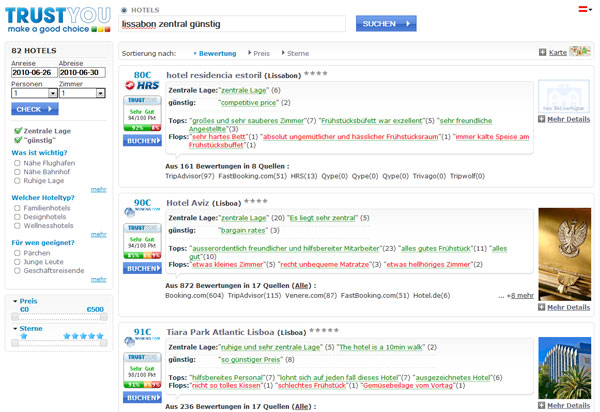The width and height of the screenshot is (600, 412).
Task: Select the Pärchen checkbox
Action: pos(17,253)
